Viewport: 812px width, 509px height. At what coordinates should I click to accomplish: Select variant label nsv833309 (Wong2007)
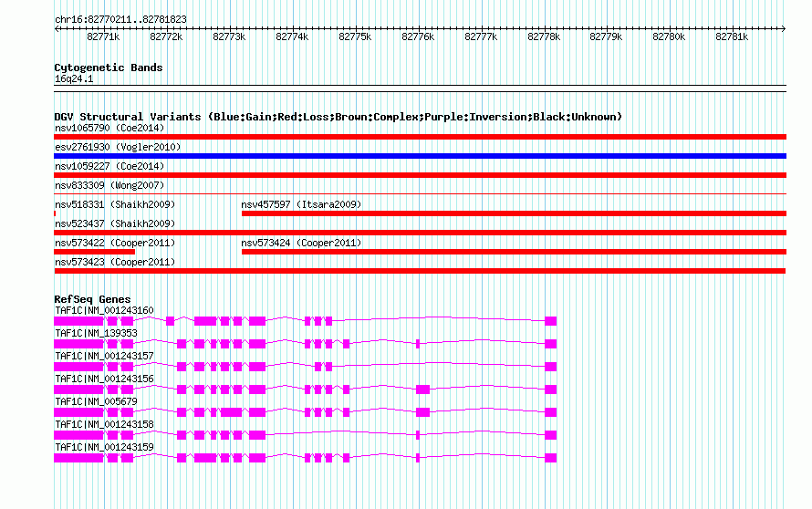point(109,185)
